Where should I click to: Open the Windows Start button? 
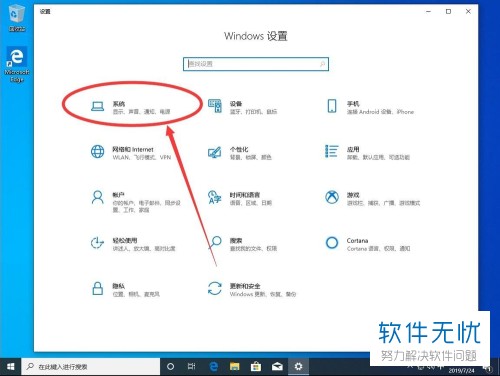(11, 367)
